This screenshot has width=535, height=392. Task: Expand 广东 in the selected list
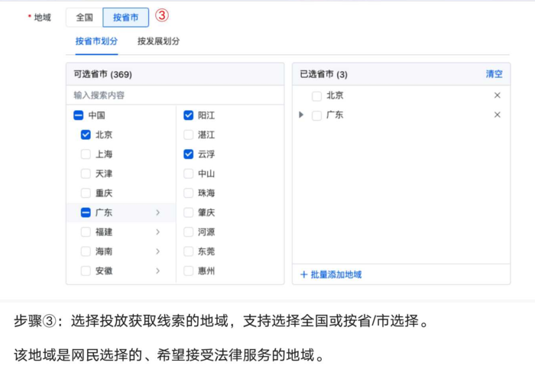tap(301, 115)
